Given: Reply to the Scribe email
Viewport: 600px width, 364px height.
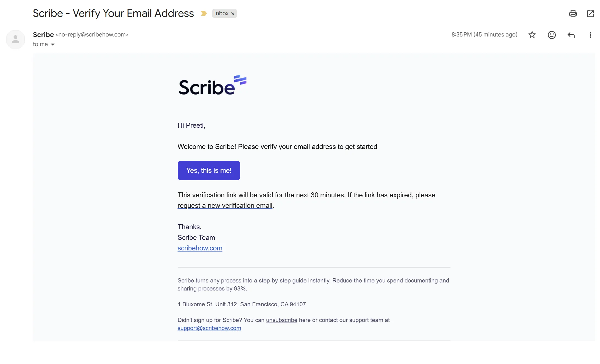Looking at the screenshot, I should click(x=571, y=35).
